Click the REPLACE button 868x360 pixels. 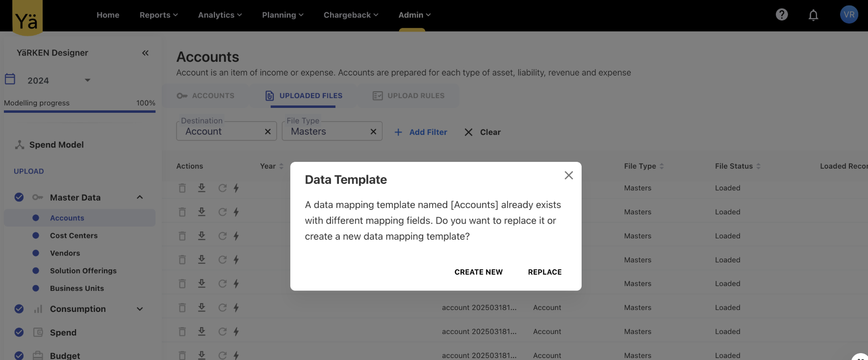tap(544, 272)
